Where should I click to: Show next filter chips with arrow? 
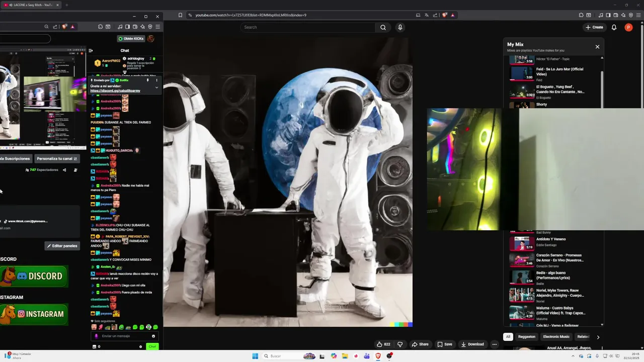tap(598, 337)
